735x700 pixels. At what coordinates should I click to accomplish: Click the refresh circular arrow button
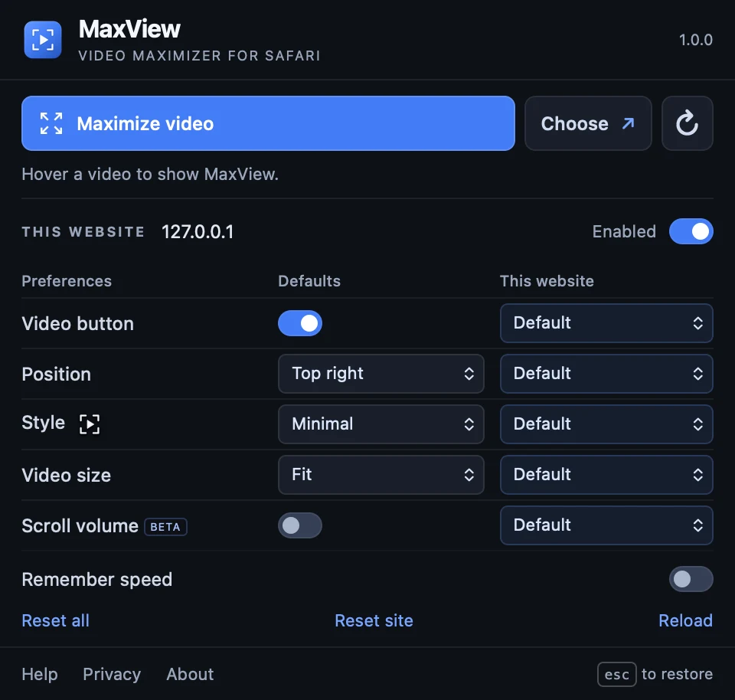pyautogui.click(x=688, y=123)
